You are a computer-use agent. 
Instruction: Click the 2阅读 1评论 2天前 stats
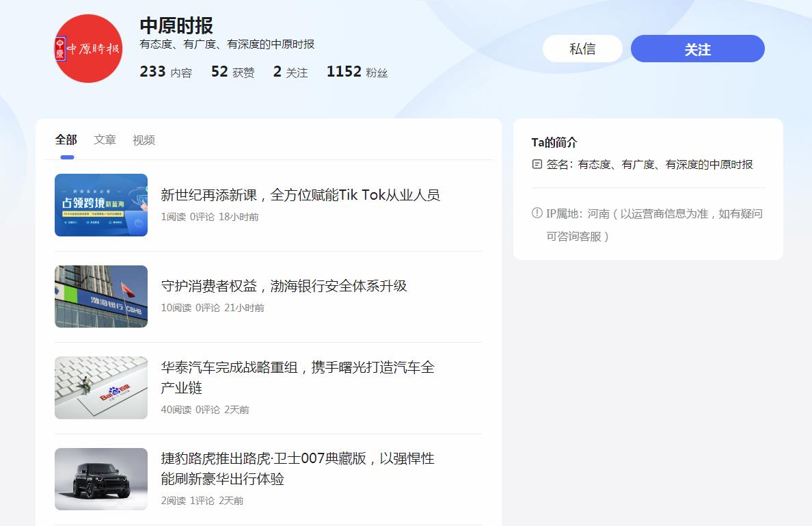tap(202, 501)
